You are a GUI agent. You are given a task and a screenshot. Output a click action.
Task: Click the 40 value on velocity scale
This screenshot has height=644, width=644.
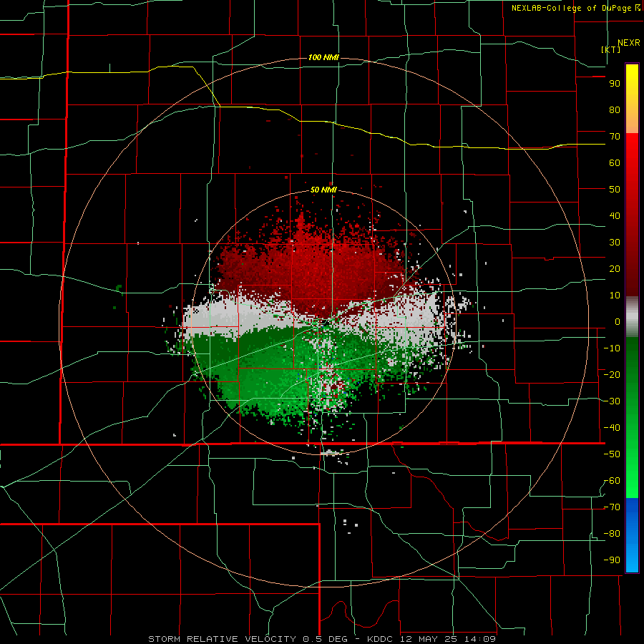(615, 216)
